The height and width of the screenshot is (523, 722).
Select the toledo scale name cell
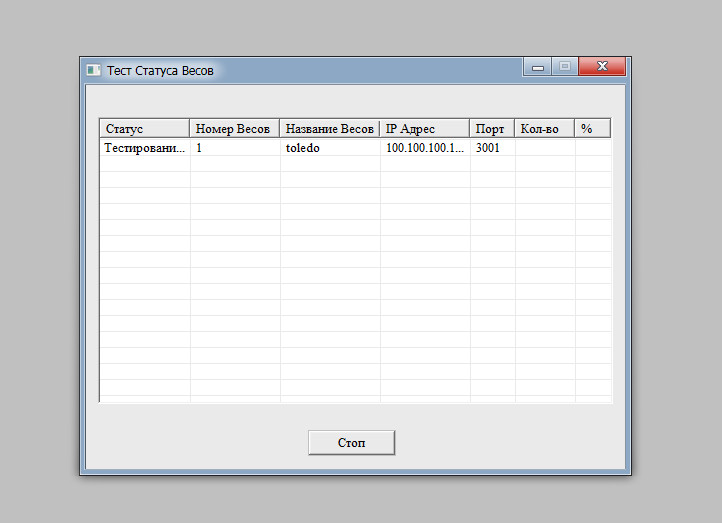tap(329, 148)
